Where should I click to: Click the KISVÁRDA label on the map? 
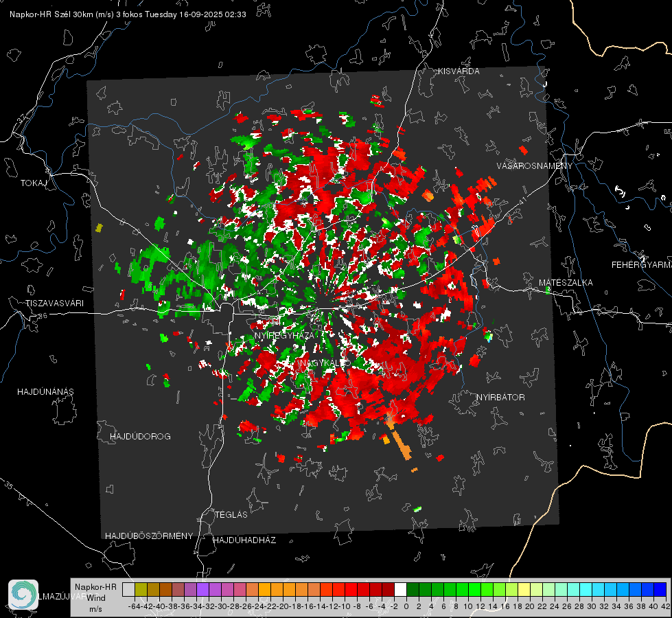(x=459, y=71)
